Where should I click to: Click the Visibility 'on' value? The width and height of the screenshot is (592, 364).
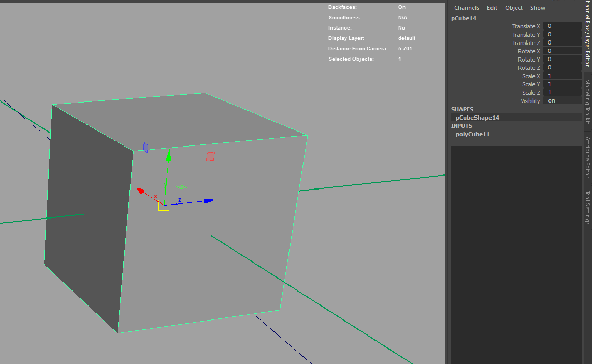(x=562, y=101)
